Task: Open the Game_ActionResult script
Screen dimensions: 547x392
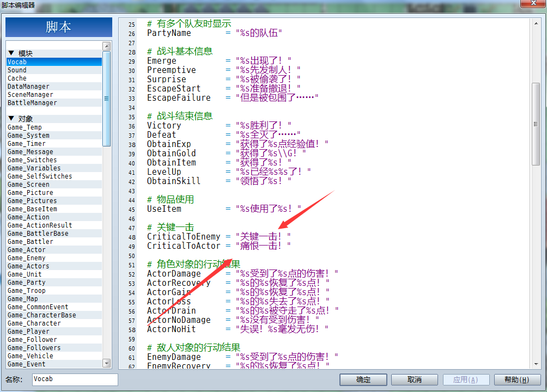Action: [54, 225]
